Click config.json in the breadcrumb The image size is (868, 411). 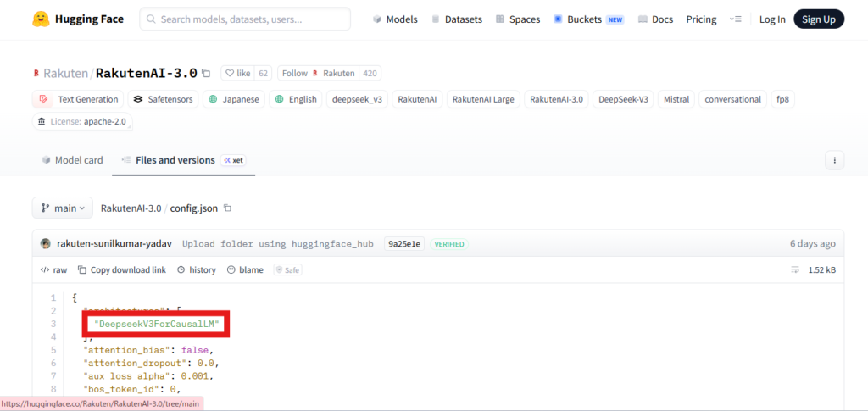[196, 208]
